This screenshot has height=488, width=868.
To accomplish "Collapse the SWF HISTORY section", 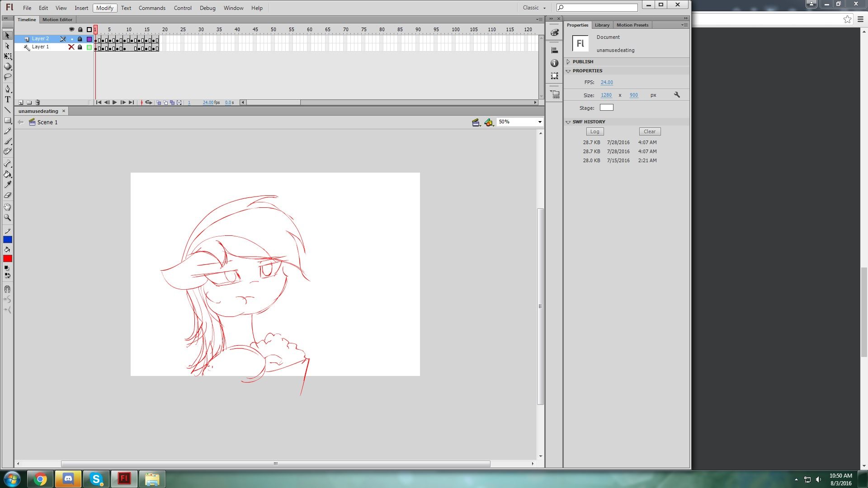I will tap(568, 122).
